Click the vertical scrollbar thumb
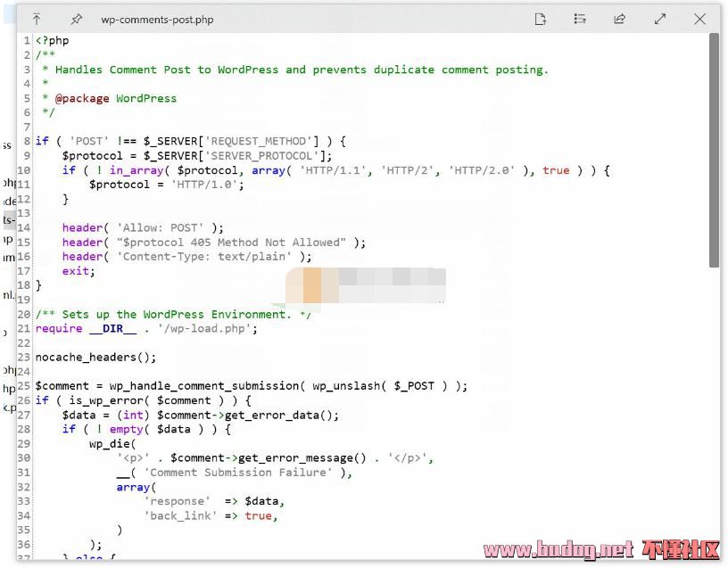 click(x=714, y=150)
